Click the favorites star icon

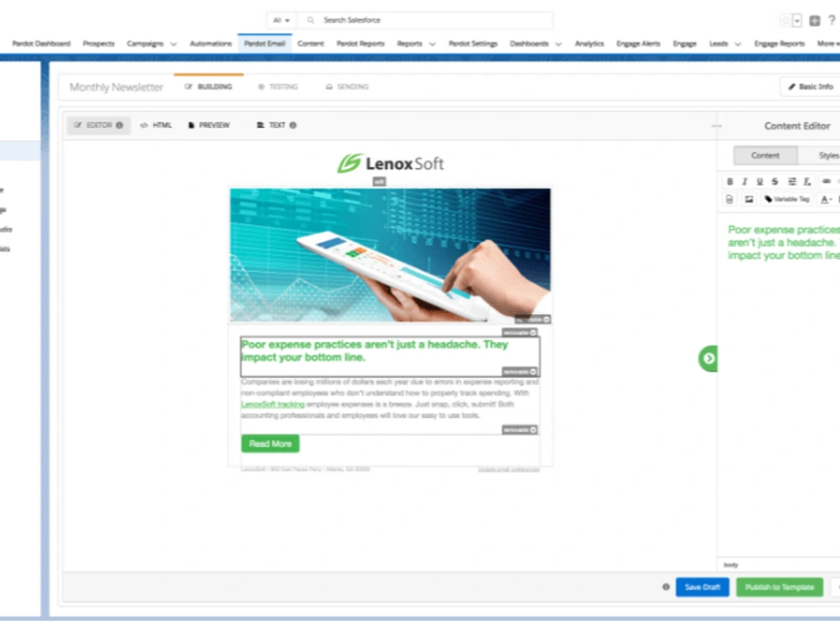[x=785, y=20]
